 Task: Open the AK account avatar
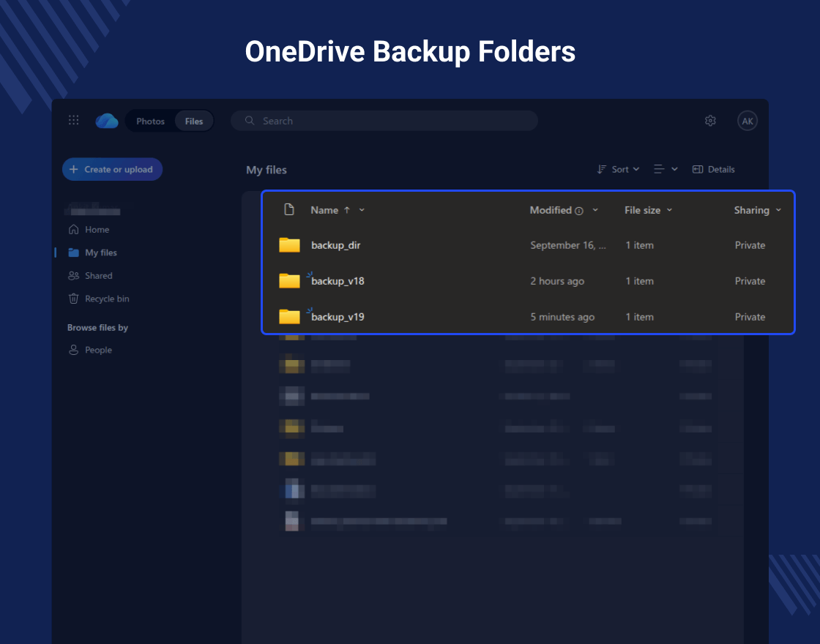pyautogui.click(x=748, y=121)
